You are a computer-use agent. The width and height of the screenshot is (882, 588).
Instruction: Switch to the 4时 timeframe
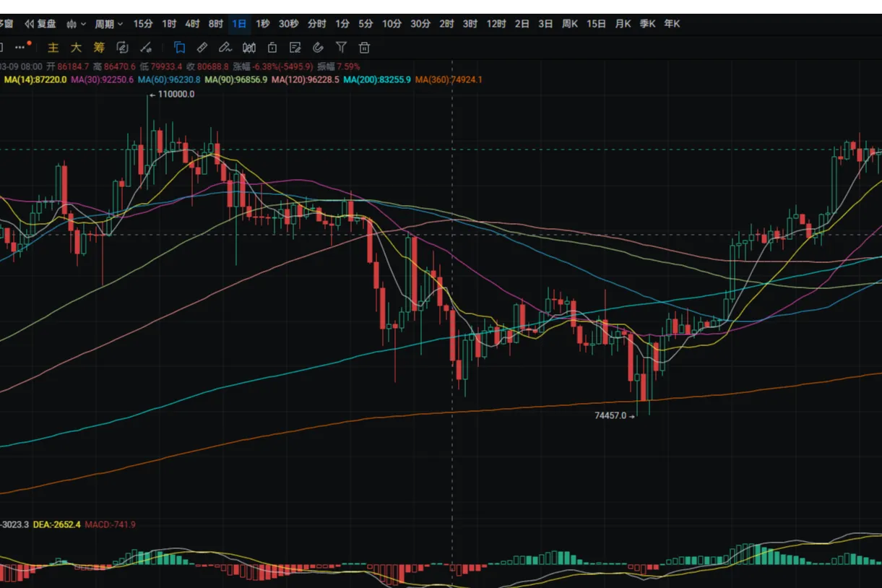tap(192, 24)
